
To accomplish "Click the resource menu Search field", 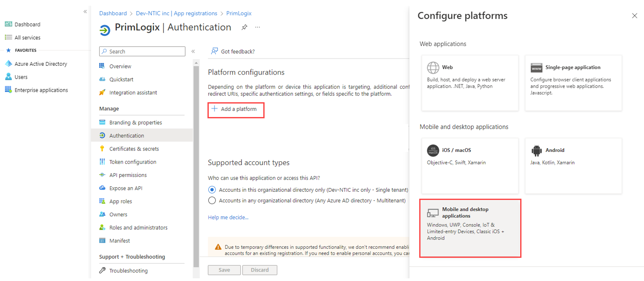I will pos(142,51).
